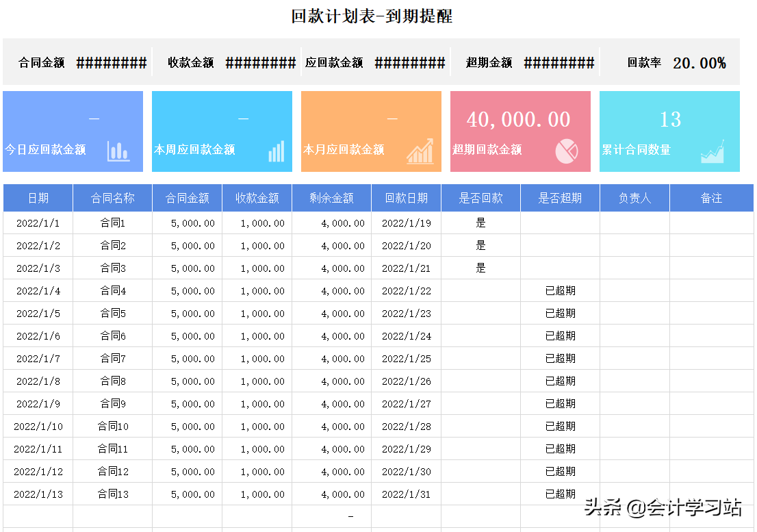
Task: Click the 超期金额 summary label
Action: tap(489, 63)
